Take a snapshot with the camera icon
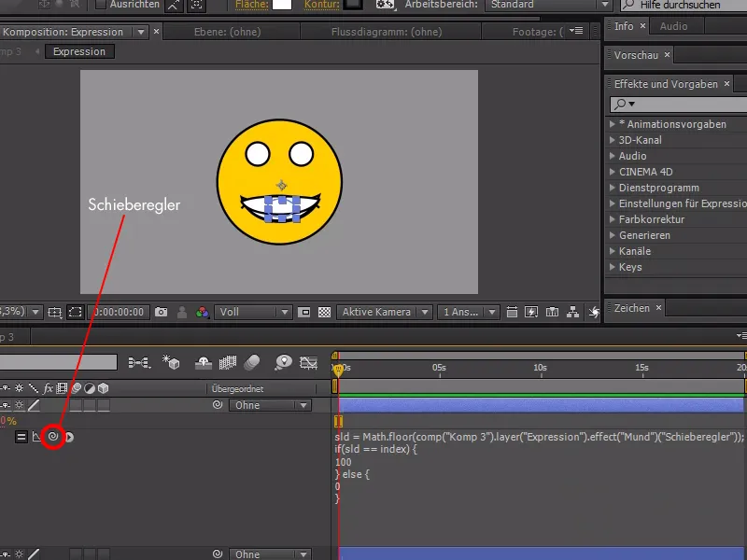This screenshot has width=747, height=560. pos(161,313)
